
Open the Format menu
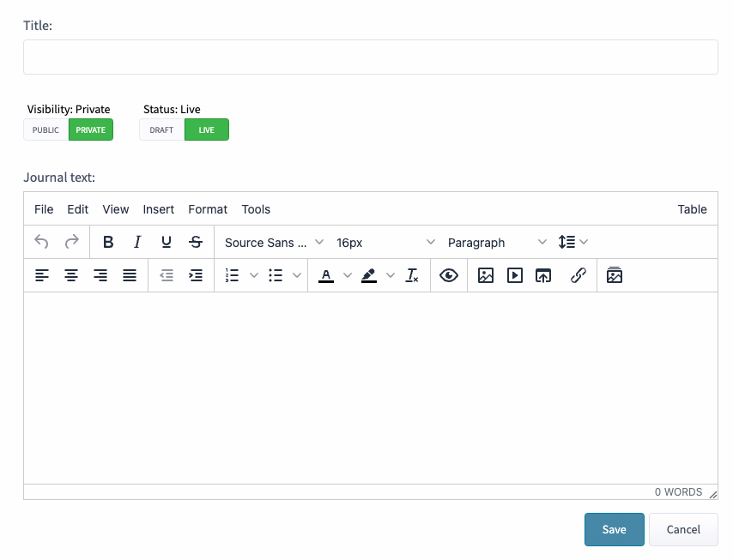(208, 209)
